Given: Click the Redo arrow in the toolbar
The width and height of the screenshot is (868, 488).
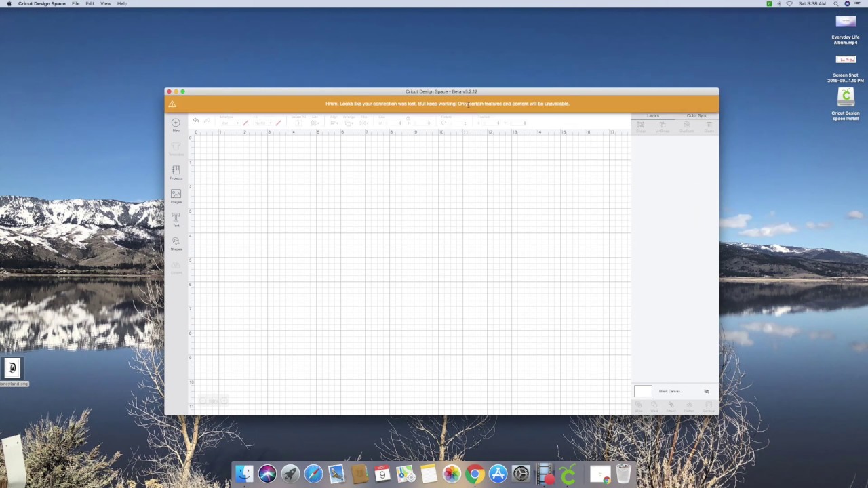Looking at the screenshot, I should [208, 121].
